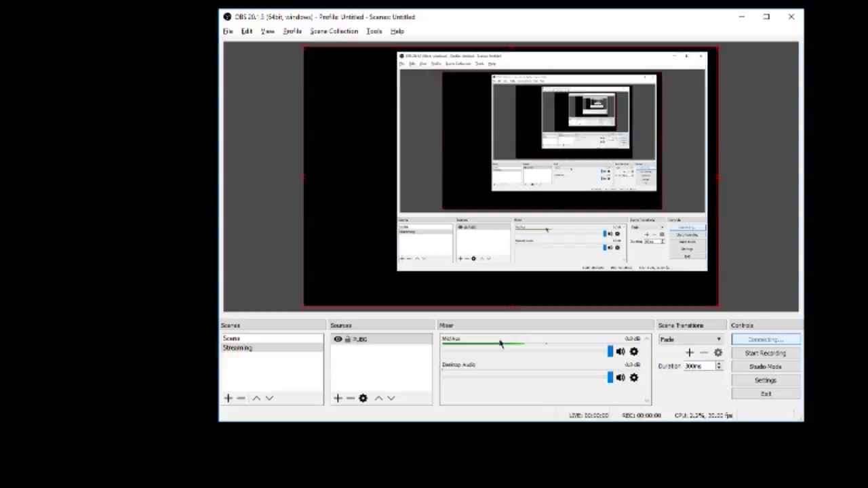Open Settings from Controls panel
The height and width of the screenshot is (488, 868).
coord(766,380)
